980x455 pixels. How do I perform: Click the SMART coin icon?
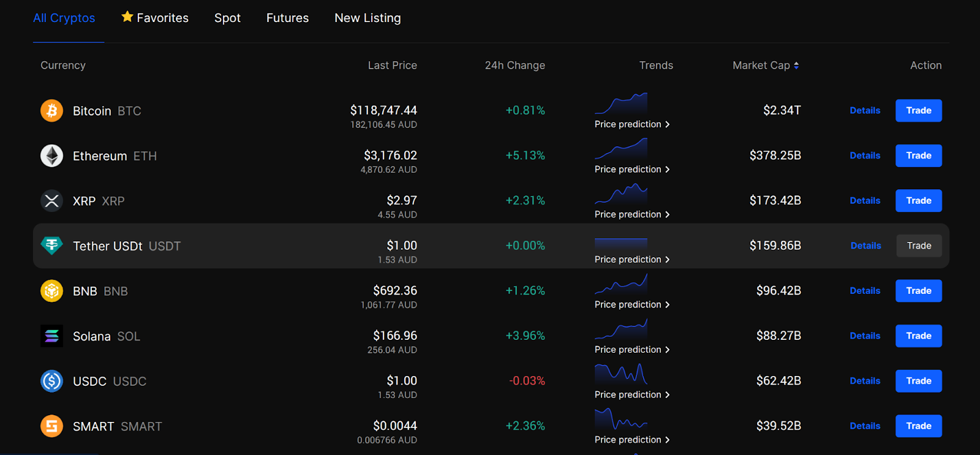tap(51, 426)
